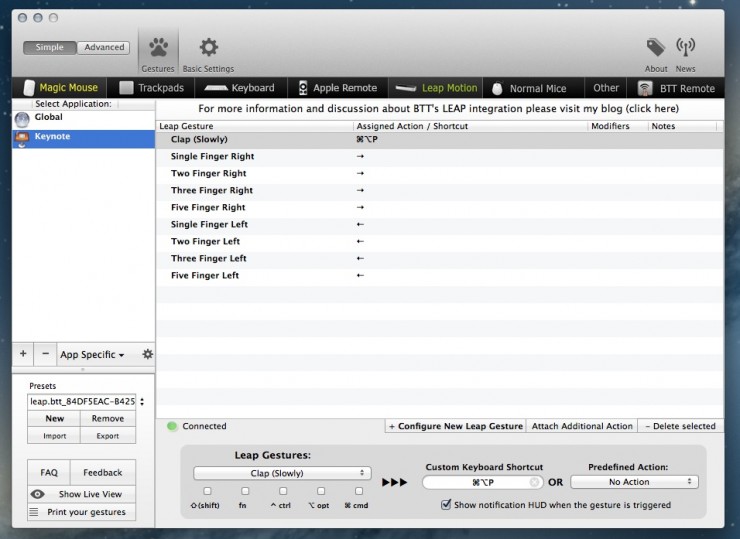
Task: Click the print list icon
Action: tap(34, 512)
